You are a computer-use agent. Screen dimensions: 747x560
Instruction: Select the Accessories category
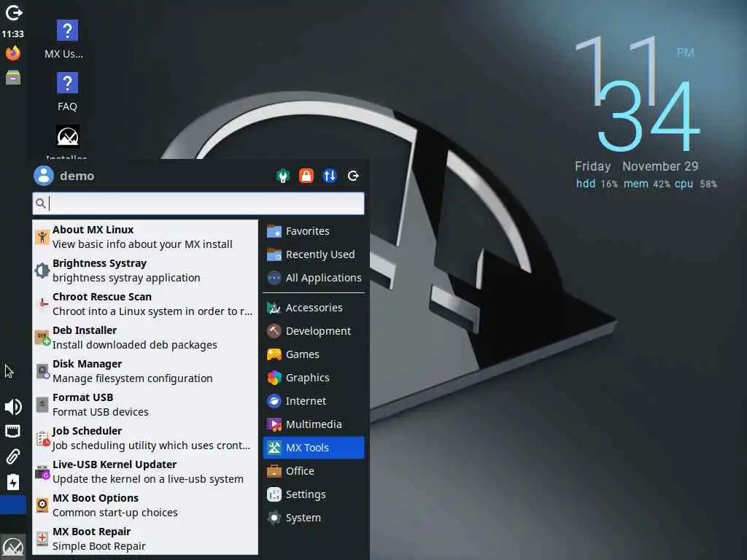pyautogui.click(x=314, y=308)
